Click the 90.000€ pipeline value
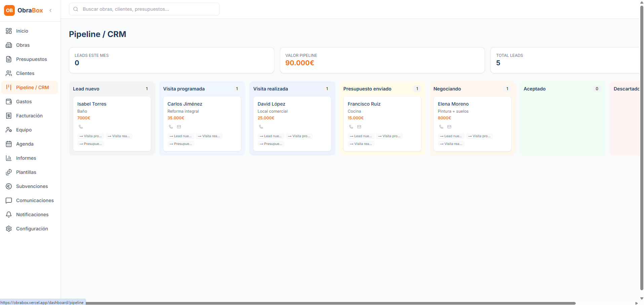 [x=300, y=63]
